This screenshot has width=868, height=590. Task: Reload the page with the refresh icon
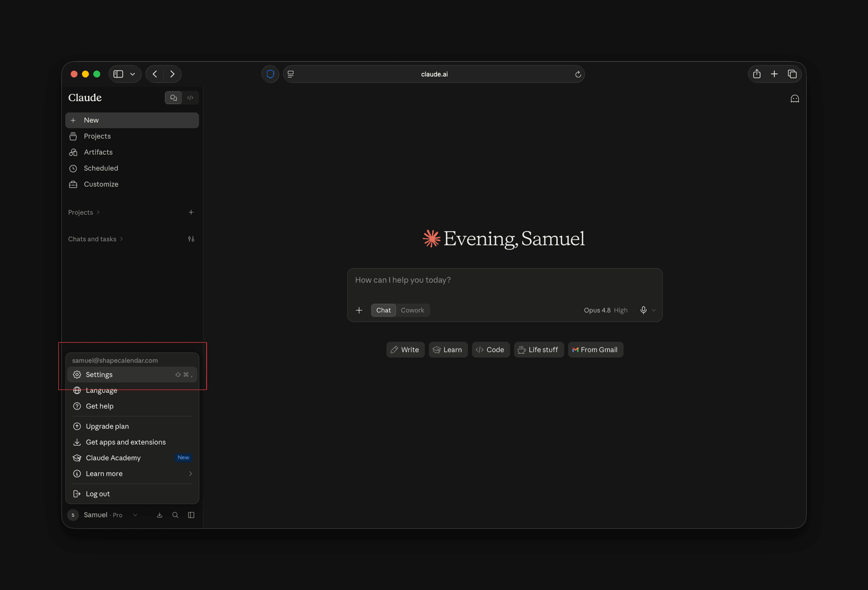(x=578, y=74)
